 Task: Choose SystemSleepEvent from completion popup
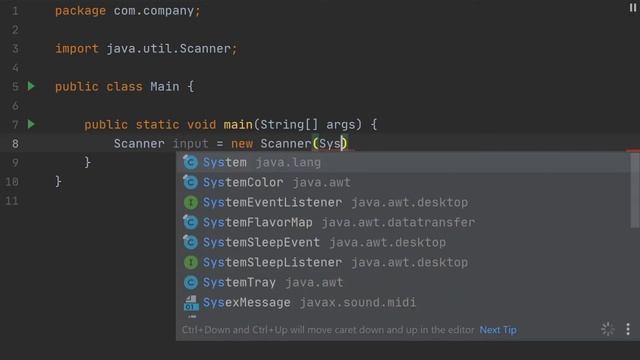pos(403,242)
